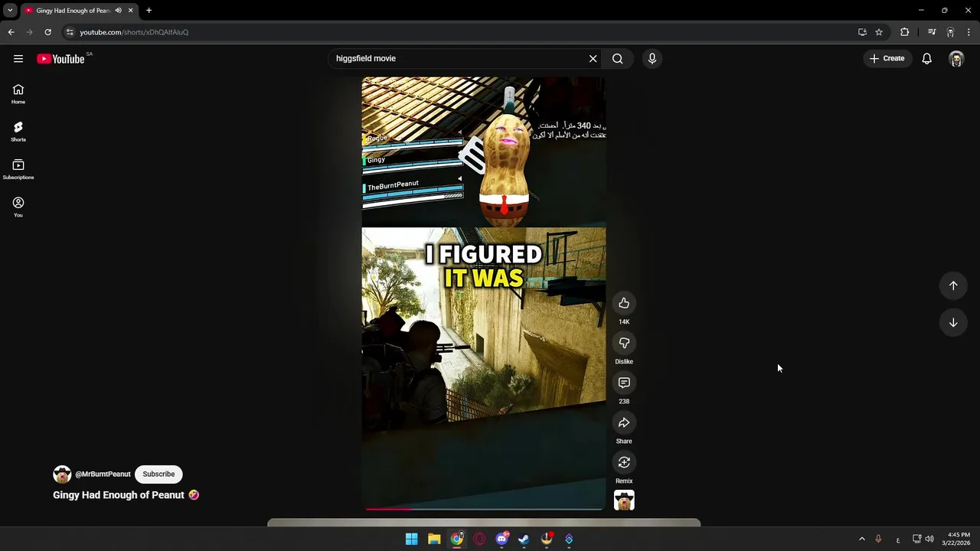
Task: Click the YouTube logo
Action: tap(60, 59)
